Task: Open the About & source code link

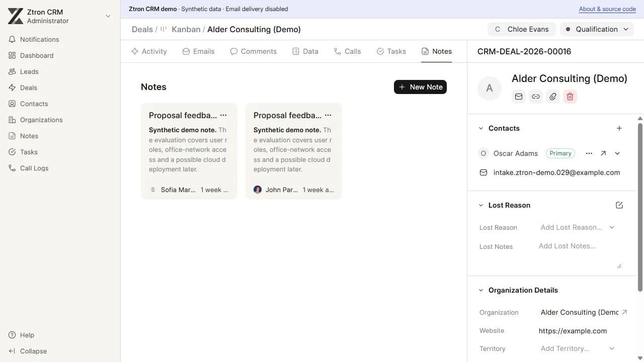Action: tap(607, 9)
